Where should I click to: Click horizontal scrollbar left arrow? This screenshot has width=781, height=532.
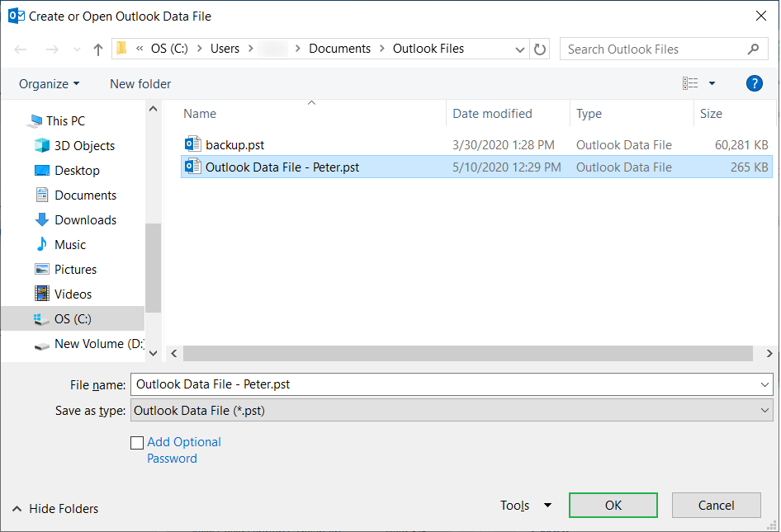[174, 353]
